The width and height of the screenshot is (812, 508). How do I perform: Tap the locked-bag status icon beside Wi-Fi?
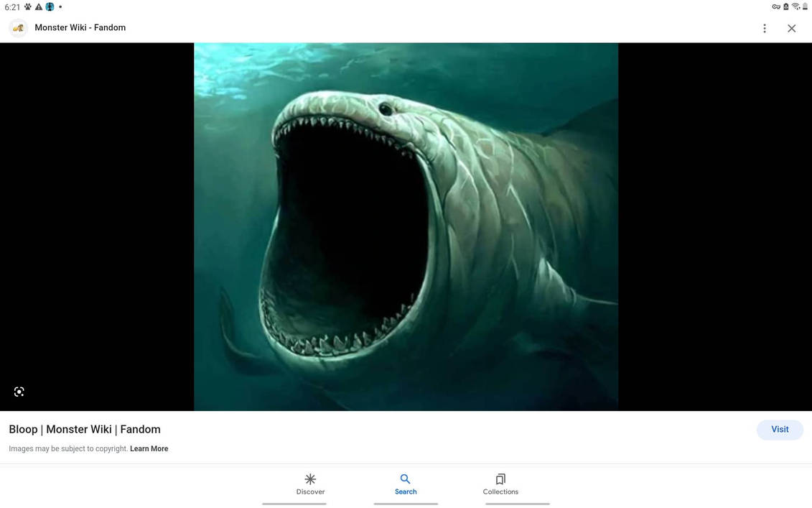(786, 6)
